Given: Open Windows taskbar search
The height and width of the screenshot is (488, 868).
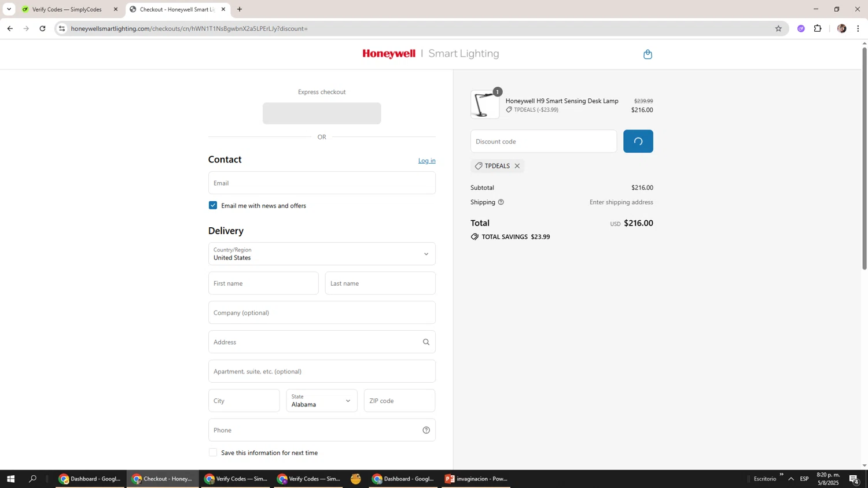Looking at the screenshot, I should 33,479.
